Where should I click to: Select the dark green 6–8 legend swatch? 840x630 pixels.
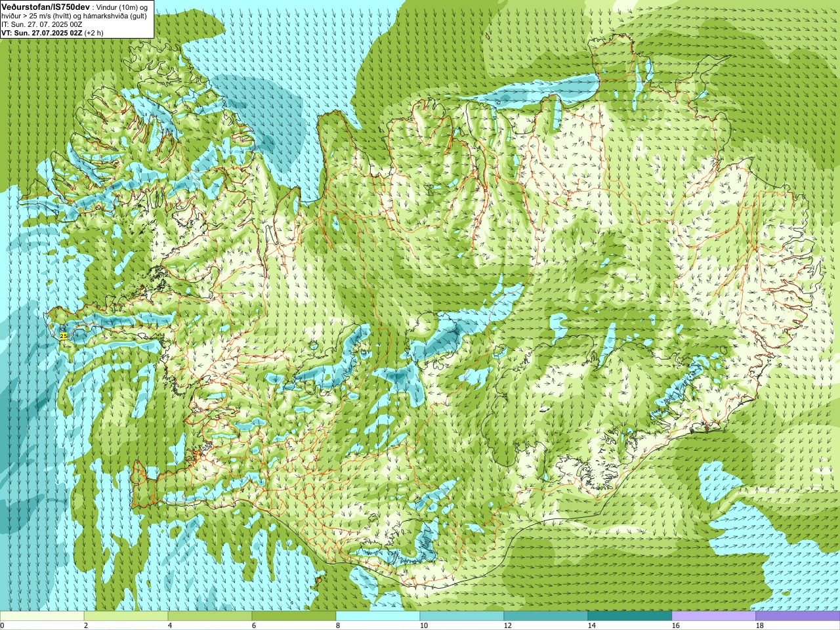[294, 616]
